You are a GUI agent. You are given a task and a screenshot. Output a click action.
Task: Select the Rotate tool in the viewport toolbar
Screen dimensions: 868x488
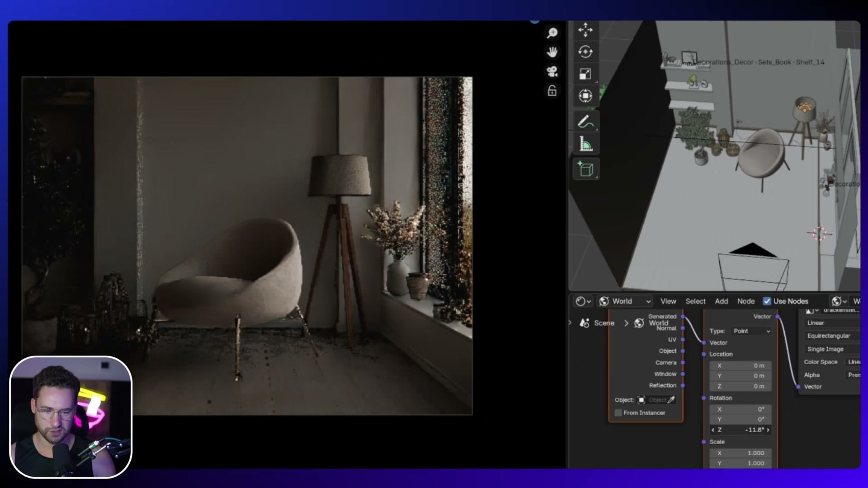pos(585,52)
